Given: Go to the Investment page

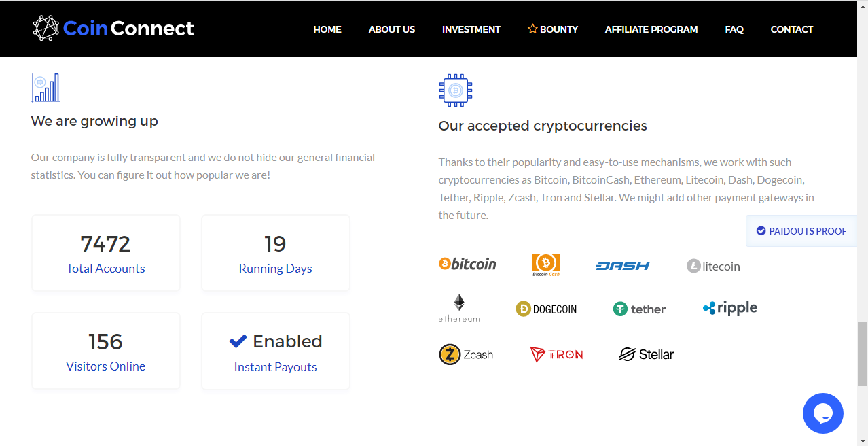Looking at the screenshot, I should point(471,29).
